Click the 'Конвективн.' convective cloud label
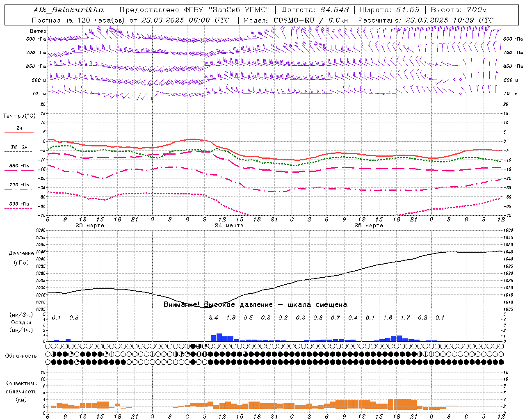Viewport: 525px width, 420px height. [21, 383]
